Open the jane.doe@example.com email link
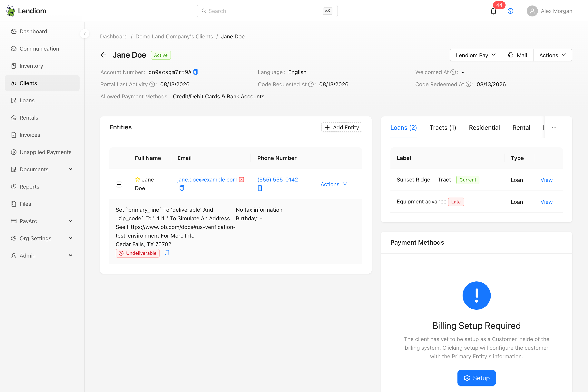 tap(207, 180)
